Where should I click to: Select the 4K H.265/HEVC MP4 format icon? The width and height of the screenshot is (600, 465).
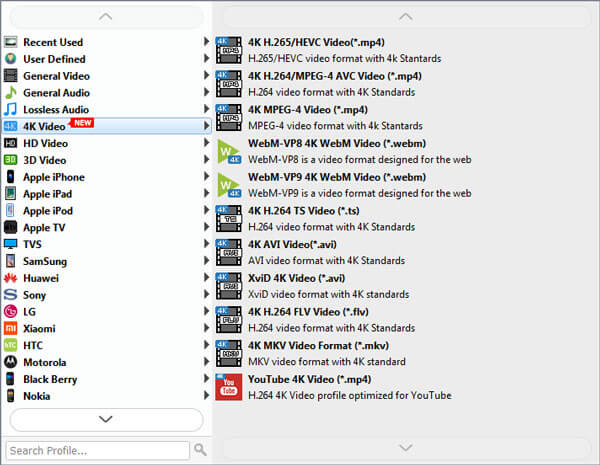coord(229,49)
